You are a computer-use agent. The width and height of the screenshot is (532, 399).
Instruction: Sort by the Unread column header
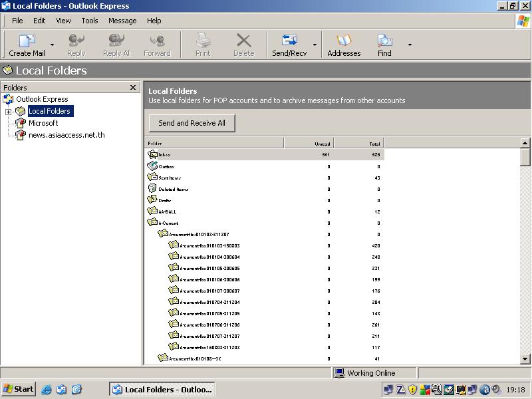(309, 143)
